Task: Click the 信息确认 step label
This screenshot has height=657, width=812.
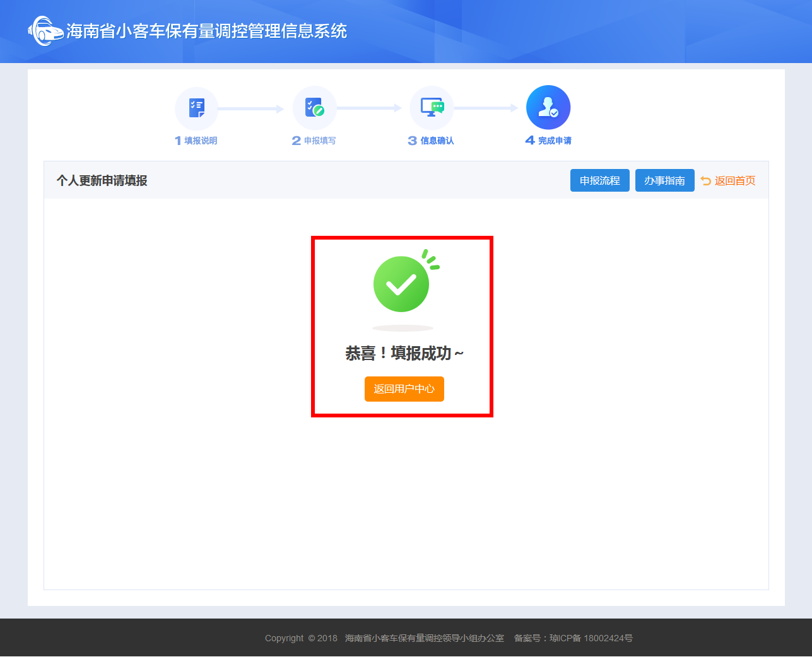Action: [437, 141]
